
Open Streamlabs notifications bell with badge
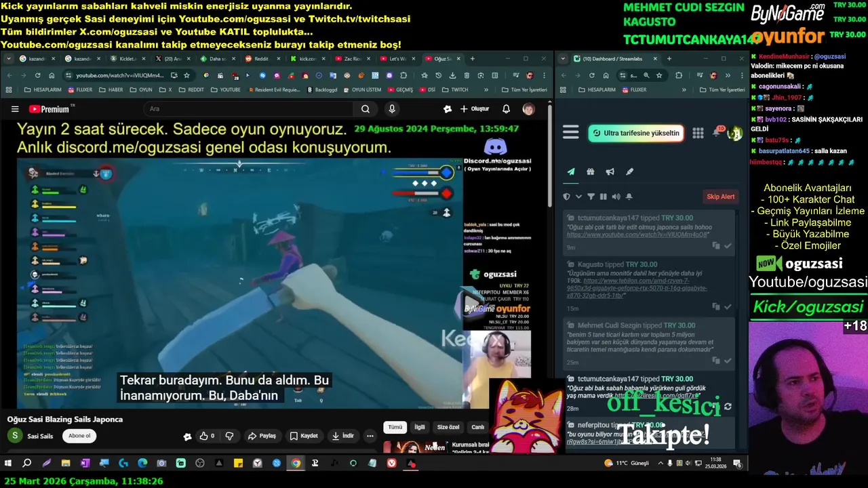(x=717, y=131)
